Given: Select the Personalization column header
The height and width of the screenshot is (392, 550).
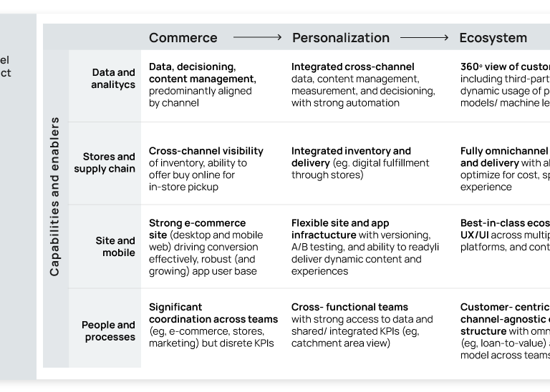Looking at the screenshot, I should click(x=340, y=38).
